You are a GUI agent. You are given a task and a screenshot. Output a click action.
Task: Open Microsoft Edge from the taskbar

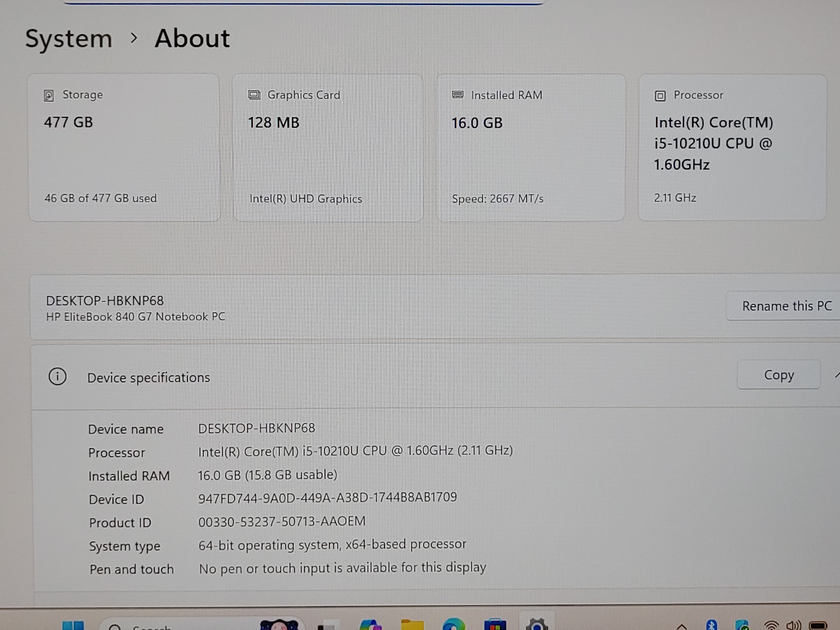tap(453, 625)
